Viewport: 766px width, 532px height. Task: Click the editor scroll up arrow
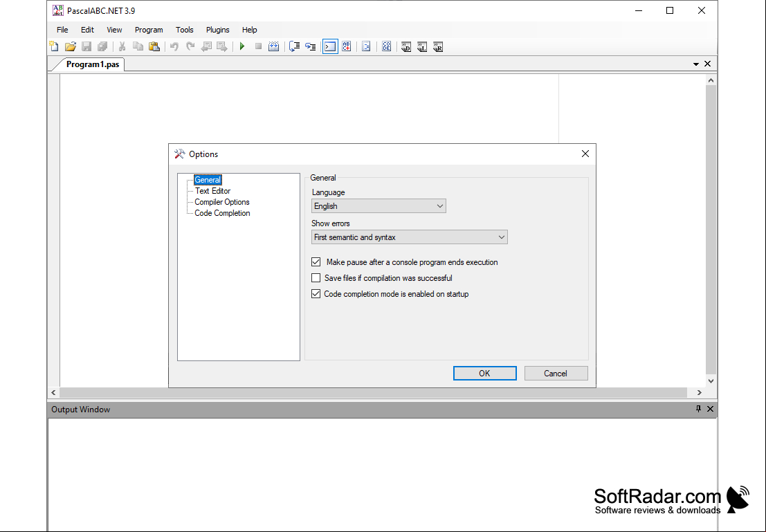711,80
